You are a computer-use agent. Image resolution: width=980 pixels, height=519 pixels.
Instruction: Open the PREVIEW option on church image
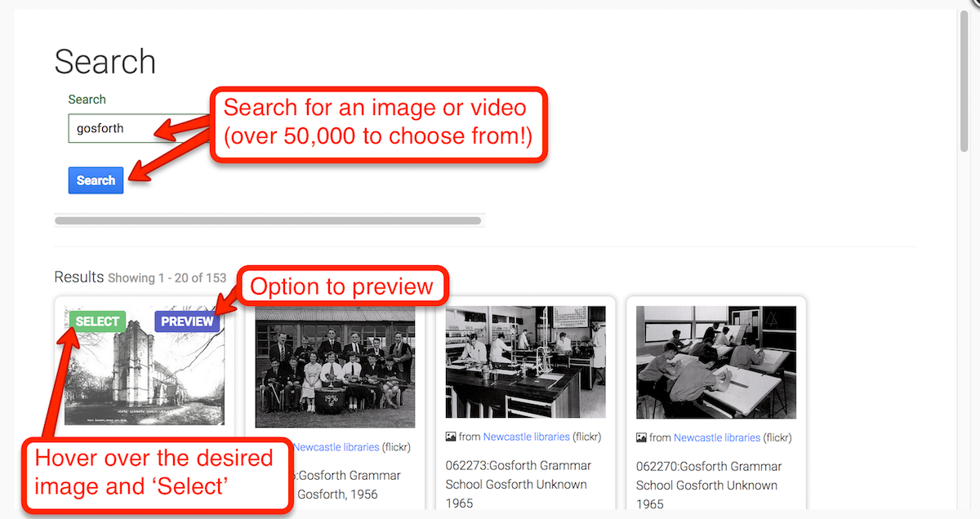tap(187, 322)
